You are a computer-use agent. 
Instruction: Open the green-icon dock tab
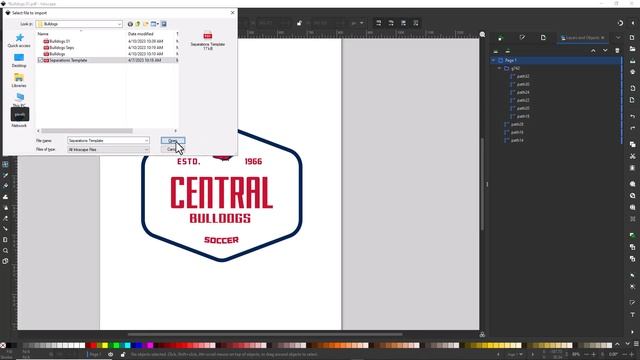tap(501, 38)
